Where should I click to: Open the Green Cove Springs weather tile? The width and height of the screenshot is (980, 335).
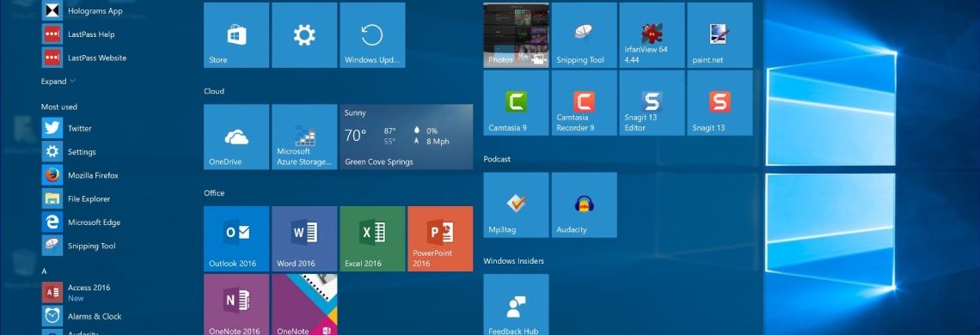click(x=407, y=137)
